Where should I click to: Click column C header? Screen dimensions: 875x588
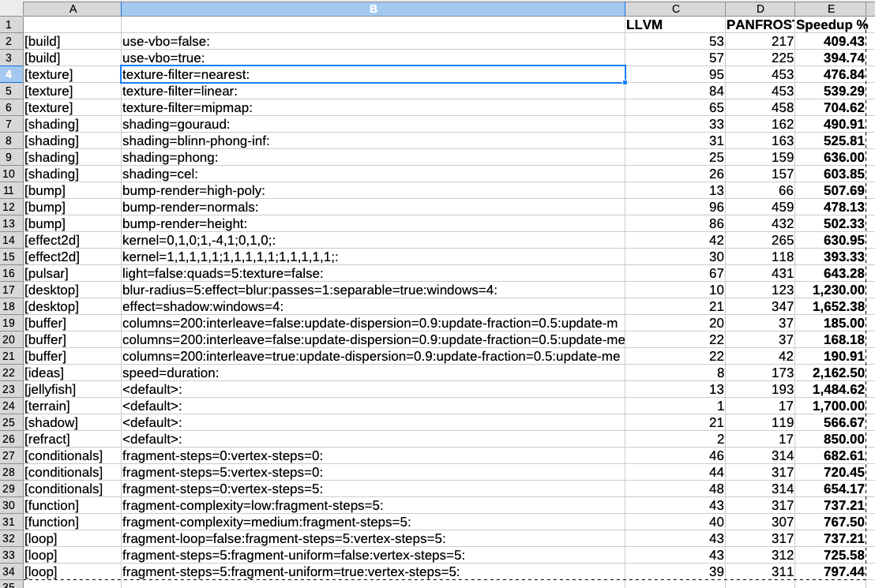pyautogui.click(x=674, y=9)
